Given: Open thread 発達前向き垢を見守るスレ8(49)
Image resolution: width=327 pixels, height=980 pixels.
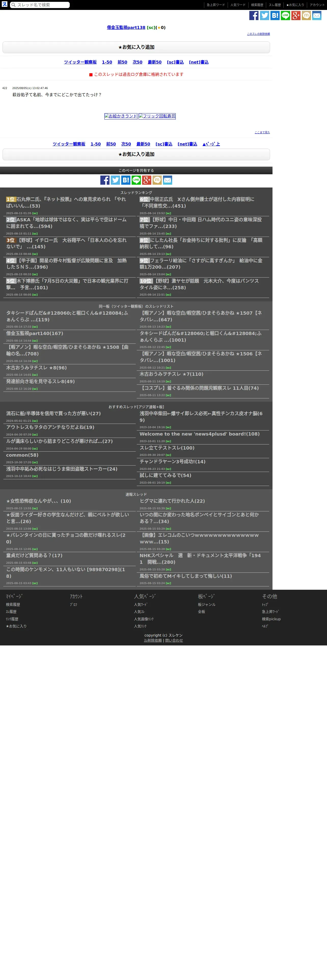Looking at the screenshot, I should [40, 382].
